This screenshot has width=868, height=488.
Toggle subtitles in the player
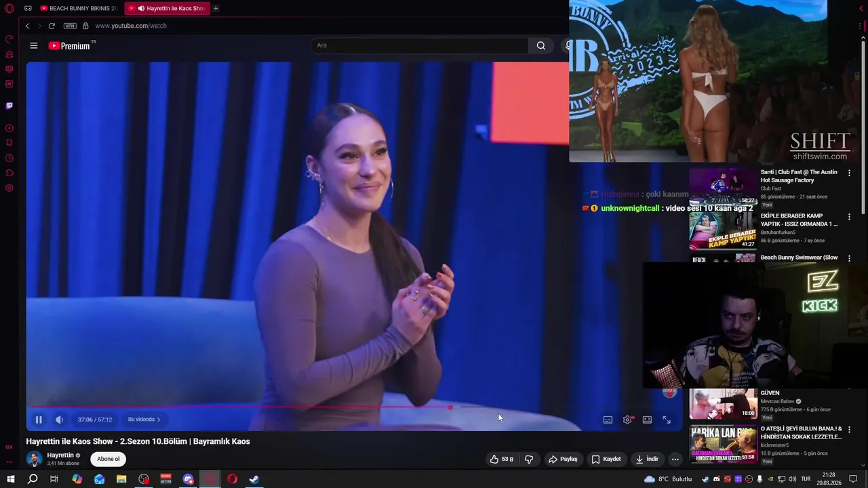608,420
